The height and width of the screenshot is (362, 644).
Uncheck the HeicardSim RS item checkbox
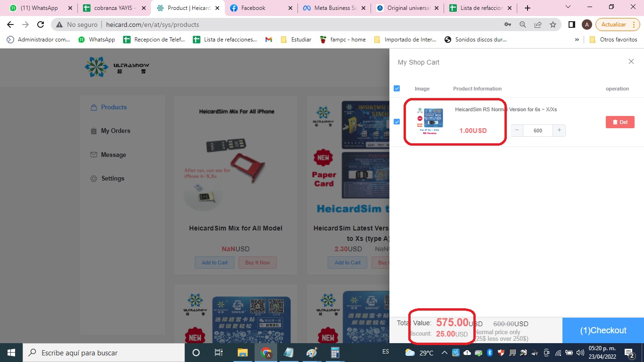click(x=396, y=122)
